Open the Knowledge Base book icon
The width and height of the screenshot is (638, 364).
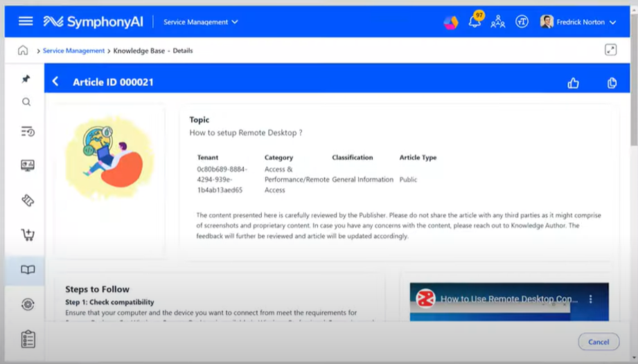point(27,270)
